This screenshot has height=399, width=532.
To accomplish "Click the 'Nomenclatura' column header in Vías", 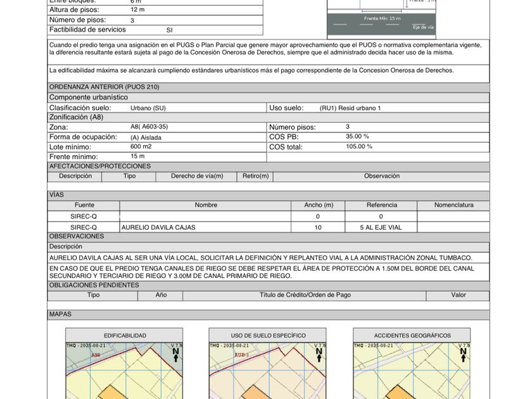I will coord(453,205).
